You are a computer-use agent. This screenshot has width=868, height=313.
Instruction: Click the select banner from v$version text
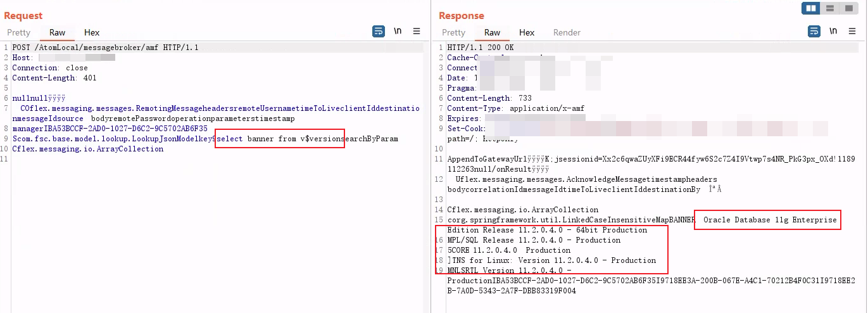[280, 139]
